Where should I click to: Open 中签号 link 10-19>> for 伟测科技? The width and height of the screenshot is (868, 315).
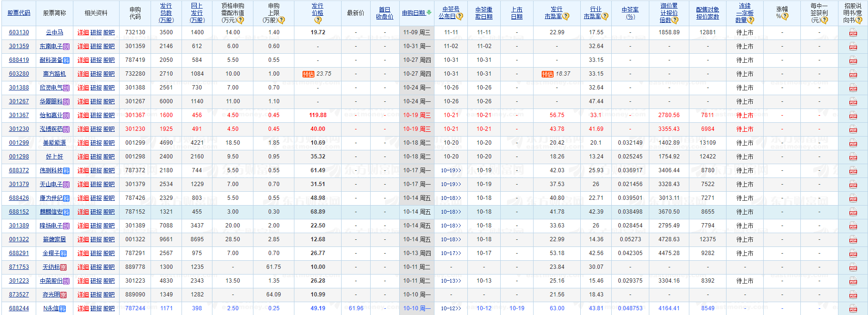[x=451, y=170]
